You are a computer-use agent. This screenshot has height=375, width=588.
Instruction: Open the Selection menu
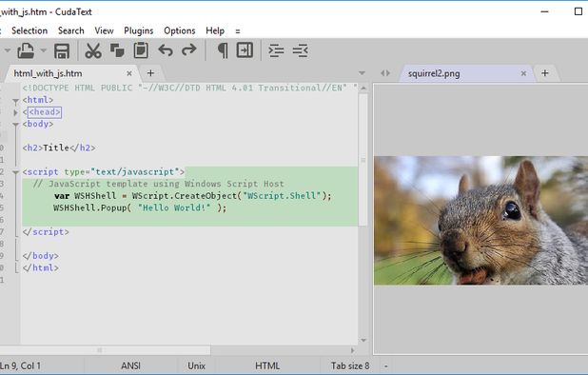[29, 30]
